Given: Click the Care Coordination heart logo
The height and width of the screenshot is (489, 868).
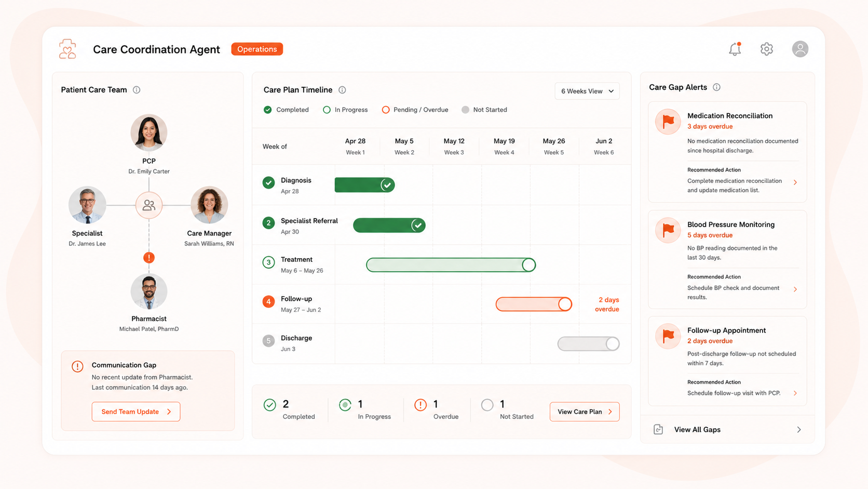Looking at the screenshot, I should pyautogui.click(x=67, y=49).
